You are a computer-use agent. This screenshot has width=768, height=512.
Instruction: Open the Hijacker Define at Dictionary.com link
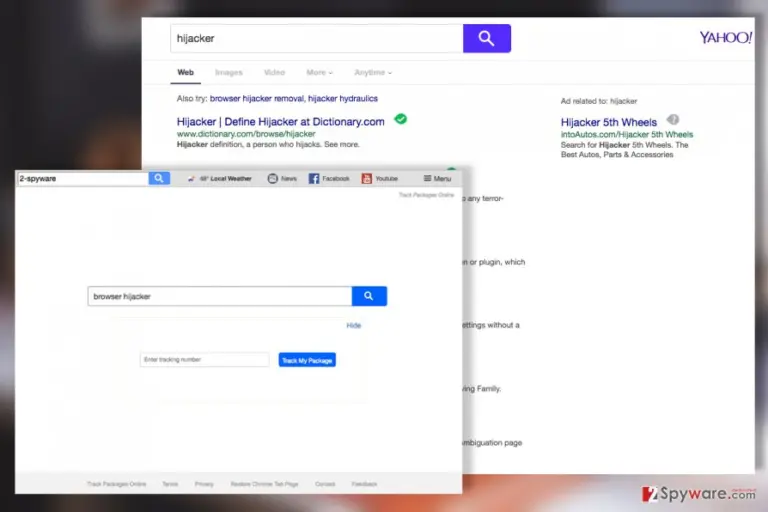tap(281, 122)
